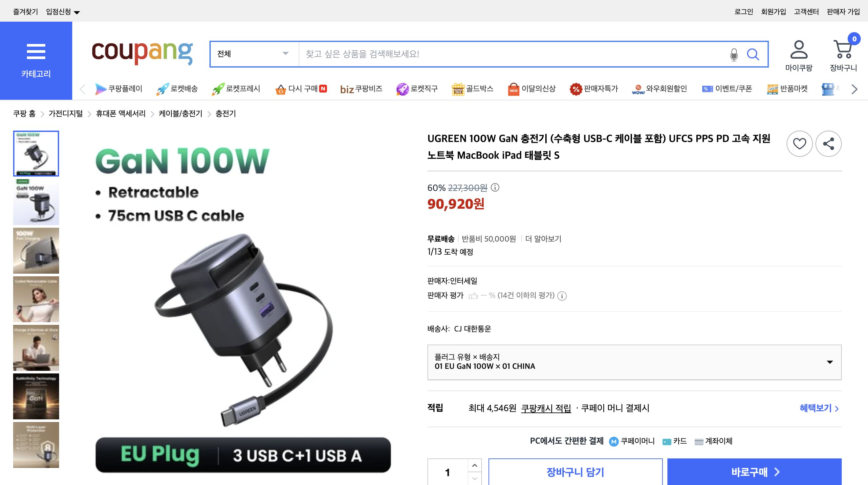This screenshot has width=868, height=485.
Task: Select the EU Plug product thumbnail
Action: pos(36,153)
